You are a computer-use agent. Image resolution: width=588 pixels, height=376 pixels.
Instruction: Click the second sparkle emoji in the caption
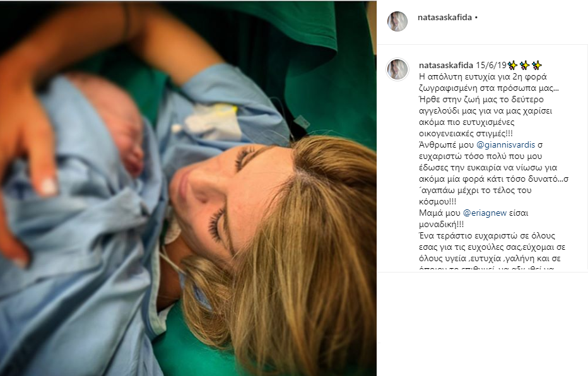pyautogui.click(x=524, y=65)
